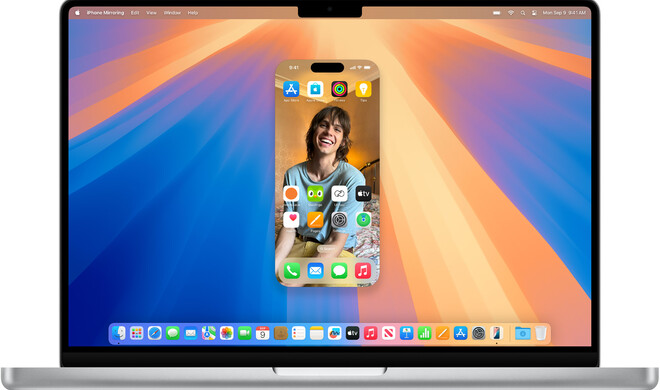Open the Settings gear on the iPhone screen
The height and width of the screenshot is (390, 660).
point(339,220)
